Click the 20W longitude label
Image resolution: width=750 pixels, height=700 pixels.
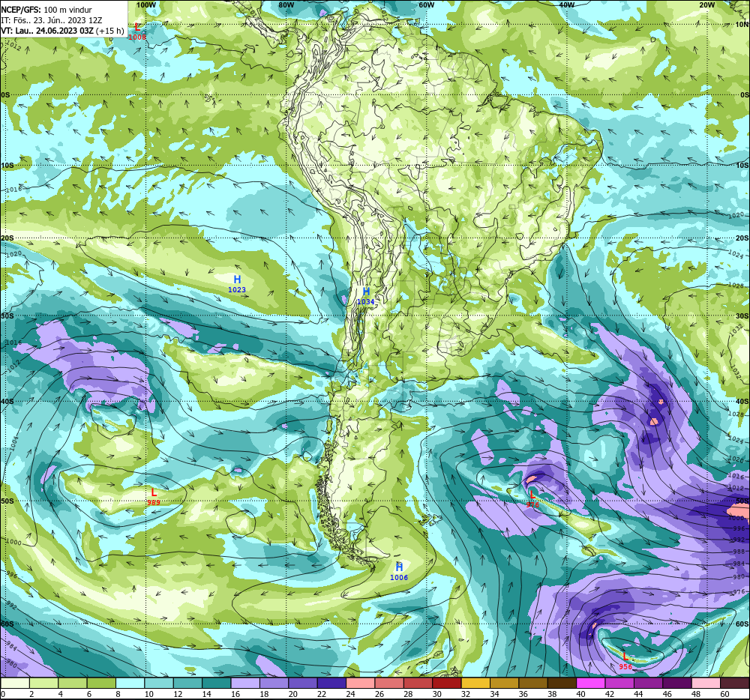click(706, 4)
